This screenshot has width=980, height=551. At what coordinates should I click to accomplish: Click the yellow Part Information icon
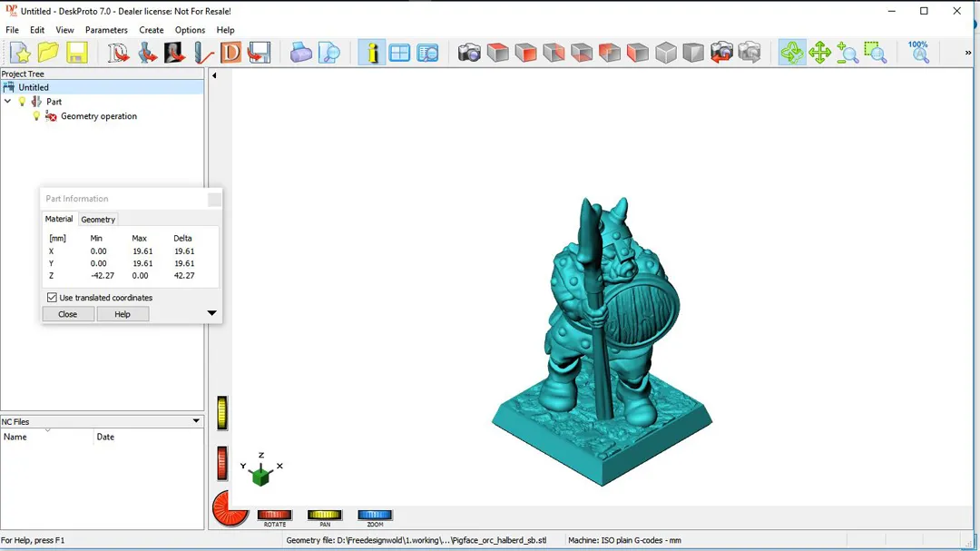coord(371,53)
